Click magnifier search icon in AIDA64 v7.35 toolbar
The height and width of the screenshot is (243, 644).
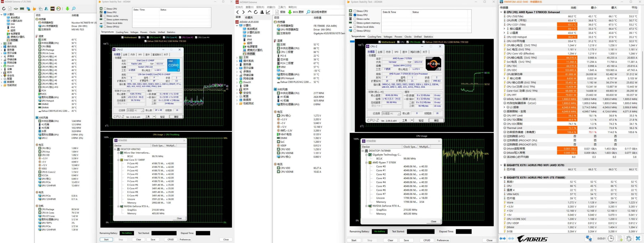pyautogui.click(x=74, y=9)
